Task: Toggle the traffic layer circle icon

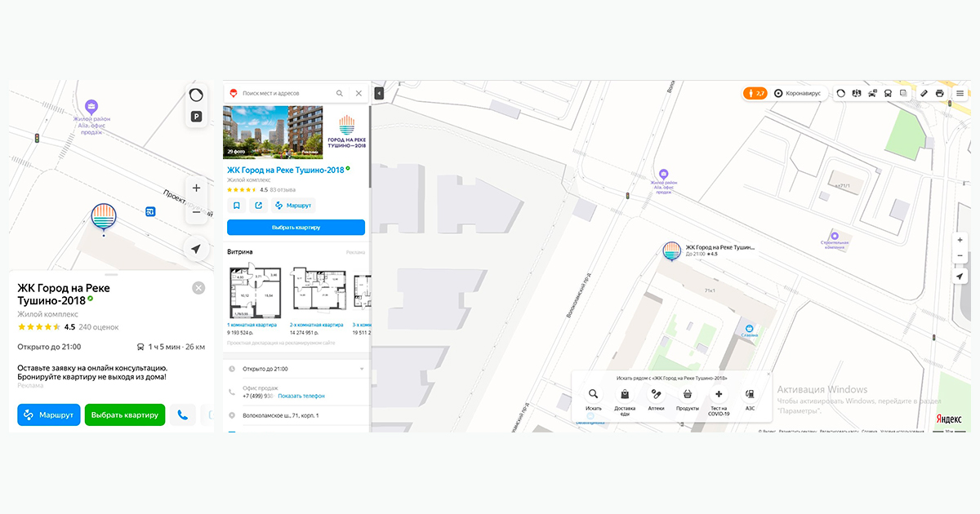Action: pos(842,93)
